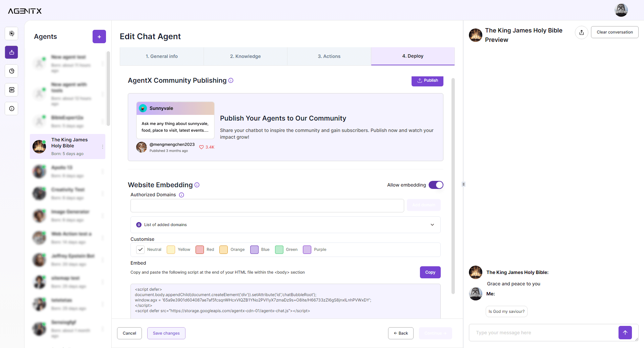Viewport: 644px width, 348px height.
Task: Select The King James Holy Bible agent
Action: pyautogui.click(x=68, y=147)
